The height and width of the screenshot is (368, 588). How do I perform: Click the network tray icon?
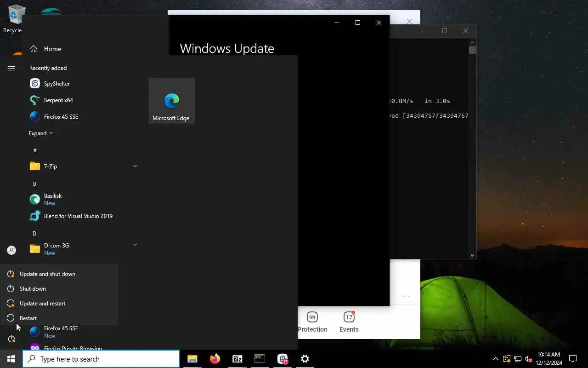tap(518, 359)
